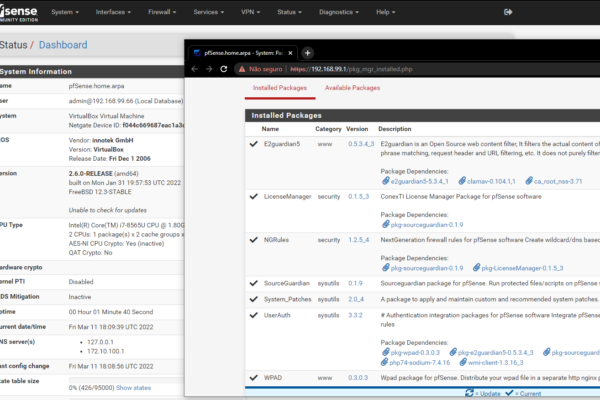600x400 pixels.
Task: Open E2guardian5 version 0.5.3.4_3 link
Action: click(361, 144)
